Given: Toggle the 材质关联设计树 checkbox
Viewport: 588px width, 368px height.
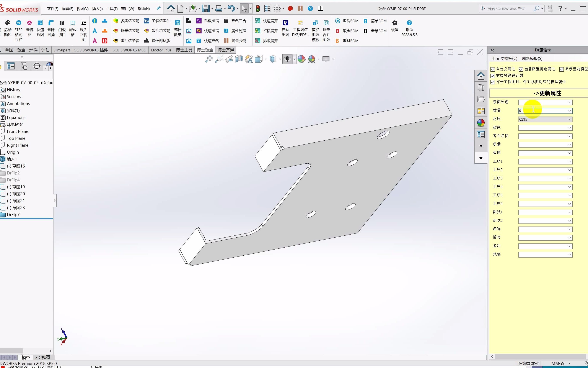Looking at the screenshot, I should click(493, 76).
